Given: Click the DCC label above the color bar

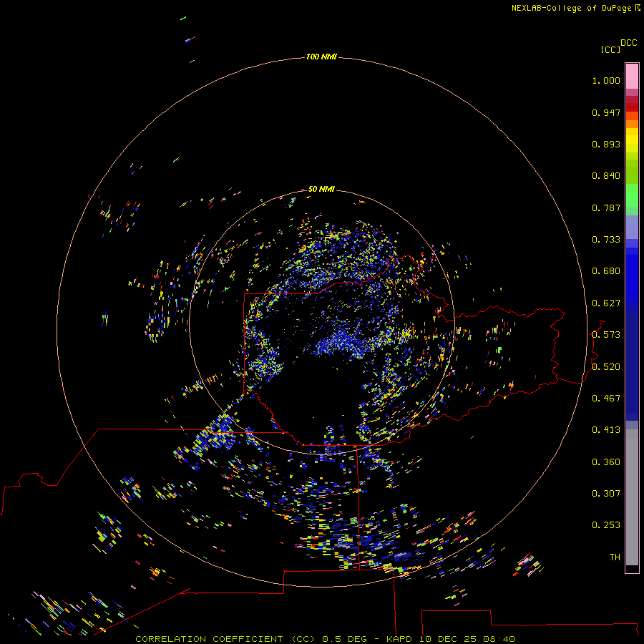Looking at the screenshot, I should pyautogui.click(x=628, y=43).
